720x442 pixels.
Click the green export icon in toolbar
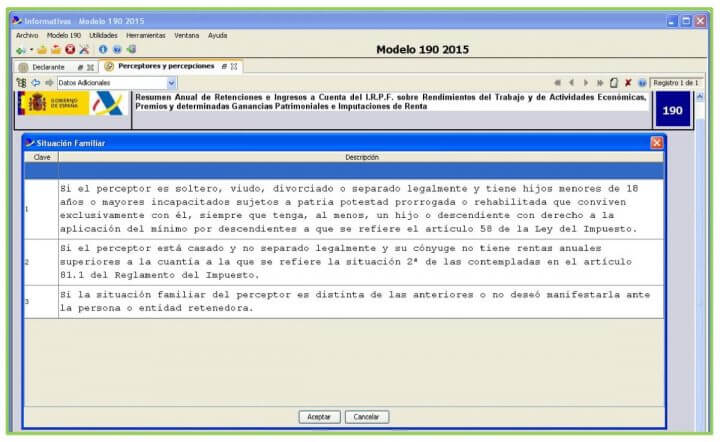coord(131,49)
